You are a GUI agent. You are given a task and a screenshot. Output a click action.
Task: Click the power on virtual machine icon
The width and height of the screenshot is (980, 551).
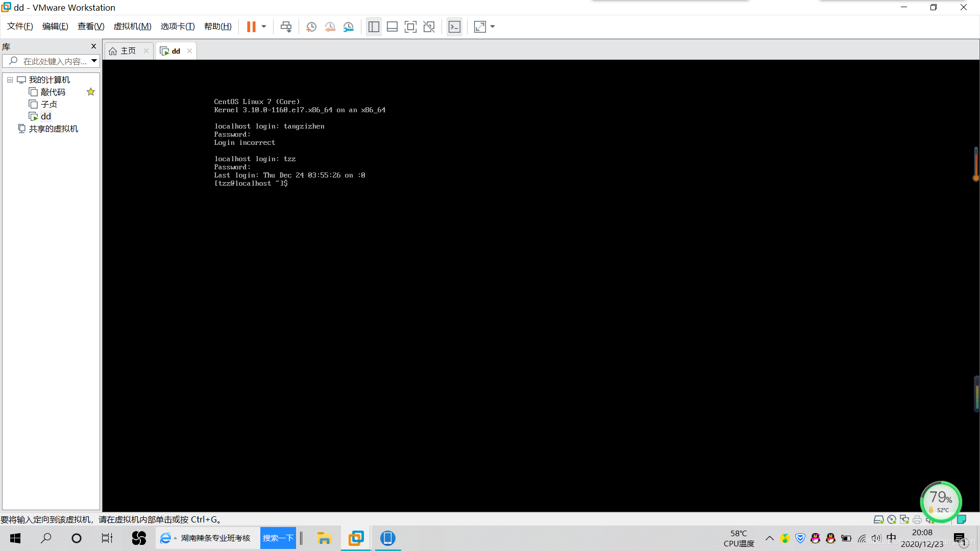coord(249,26)
